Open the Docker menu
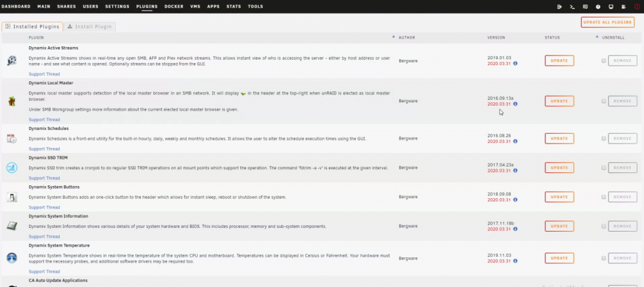644x287 pixels. coord(174,6)
